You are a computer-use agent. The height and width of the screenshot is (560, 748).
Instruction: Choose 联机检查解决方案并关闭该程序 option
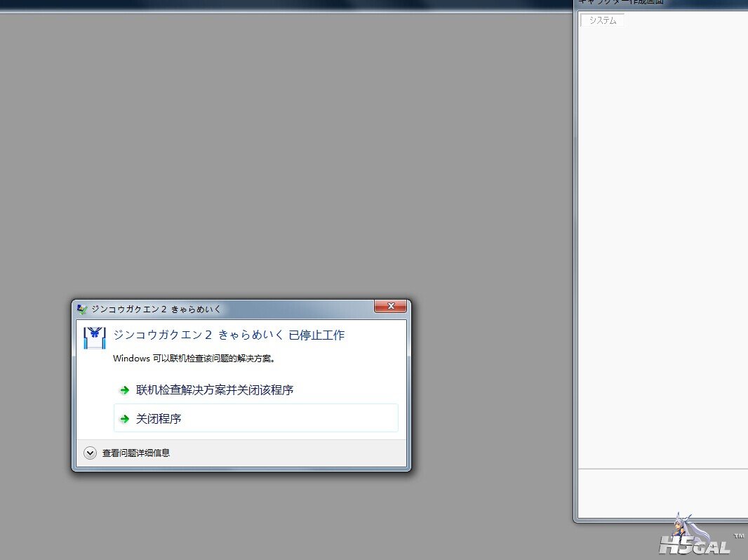tap(255, 389)
